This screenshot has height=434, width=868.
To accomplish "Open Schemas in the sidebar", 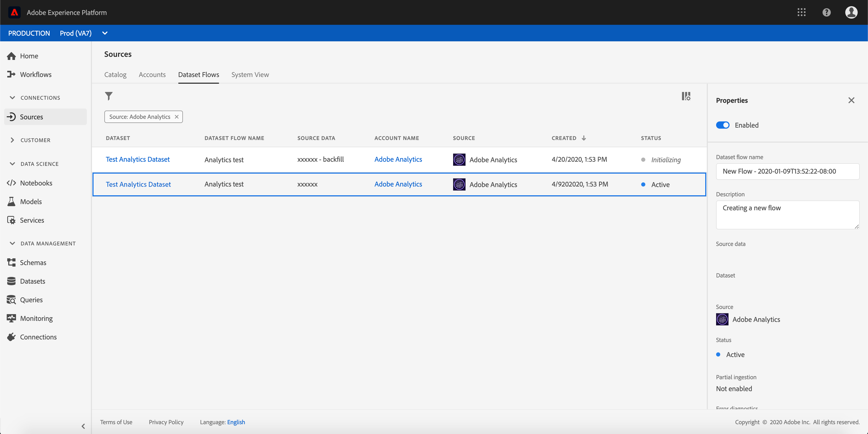I will pyautogui.click(x=33, y=262).
